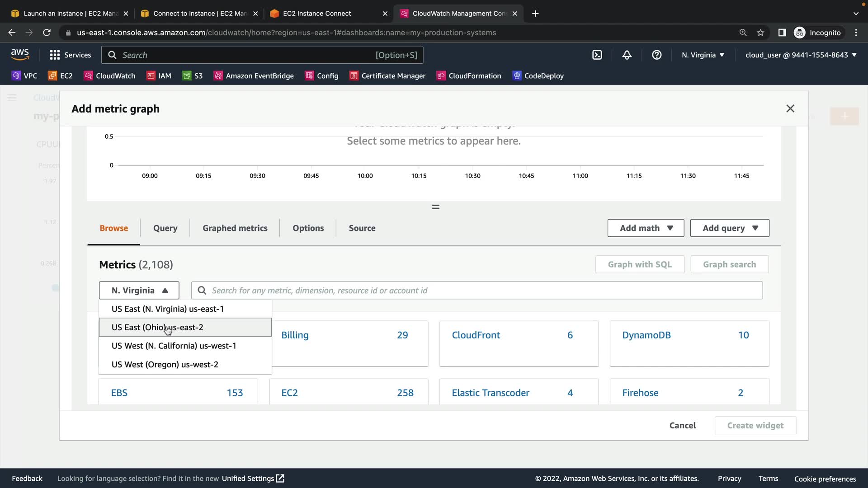Viewport: 868px width, 488px height.
Task: Open the notifications bell
Action: [627, 55]
